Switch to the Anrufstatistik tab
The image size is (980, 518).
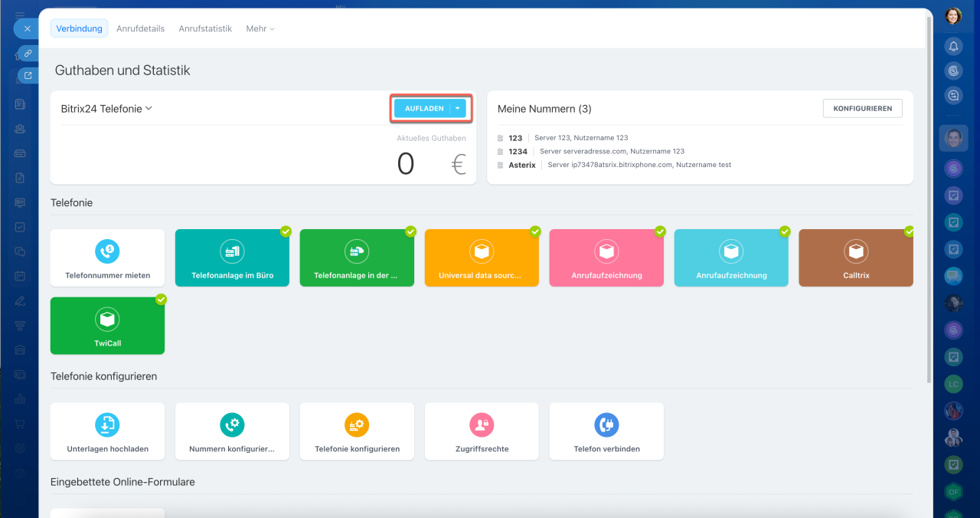pos(205,28)
